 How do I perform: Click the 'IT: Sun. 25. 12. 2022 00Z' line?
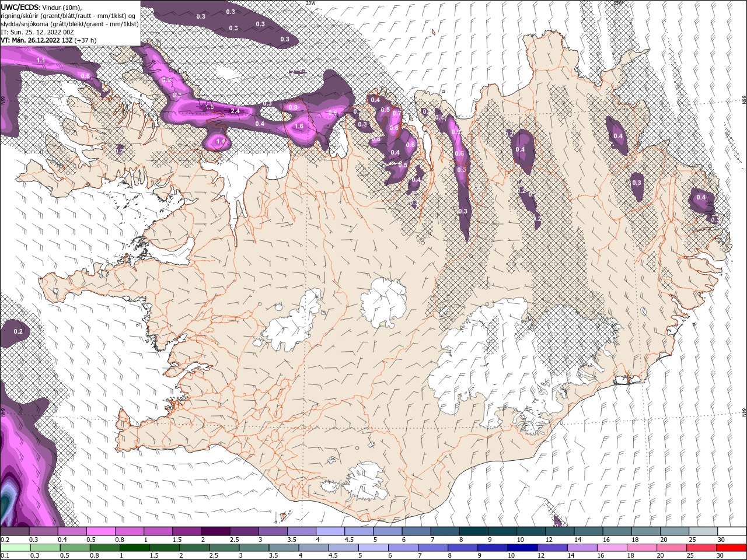coord(37,32)
